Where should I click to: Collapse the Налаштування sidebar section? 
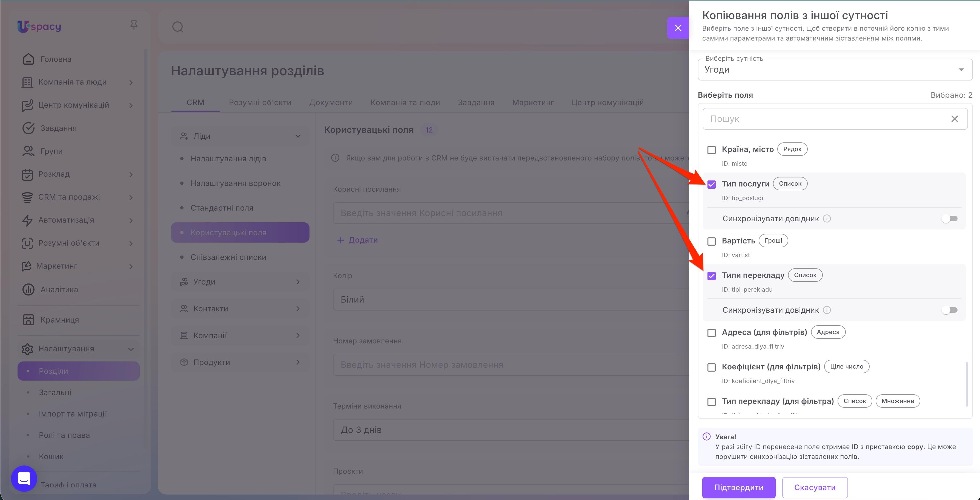coord(131,349)
